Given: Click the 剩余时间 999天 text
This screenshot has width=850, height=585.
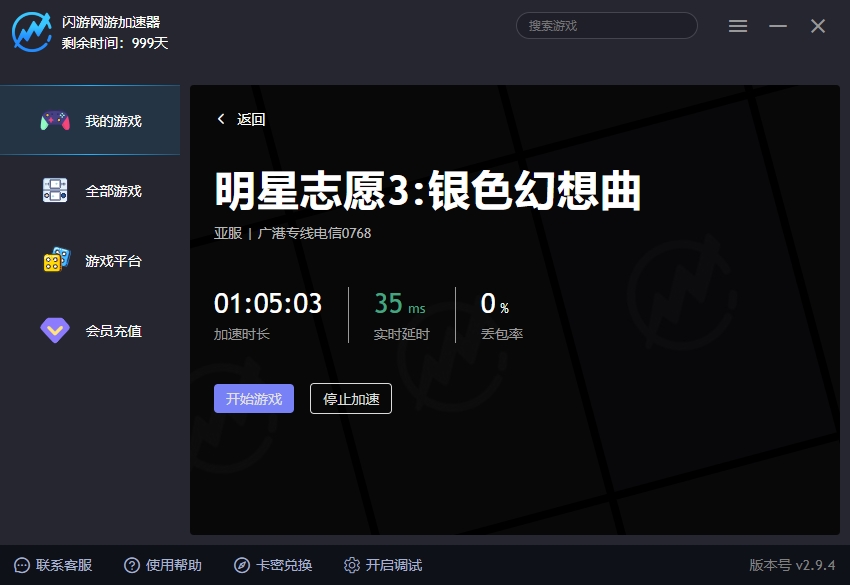Looking at the screenshot, I should point(115,43).
